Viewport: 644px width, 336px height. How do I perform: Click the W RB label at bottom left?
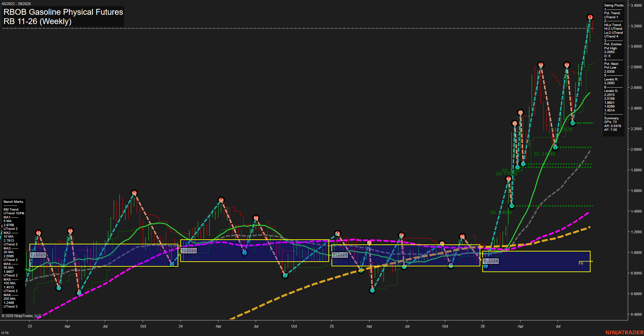pos(5,333)
